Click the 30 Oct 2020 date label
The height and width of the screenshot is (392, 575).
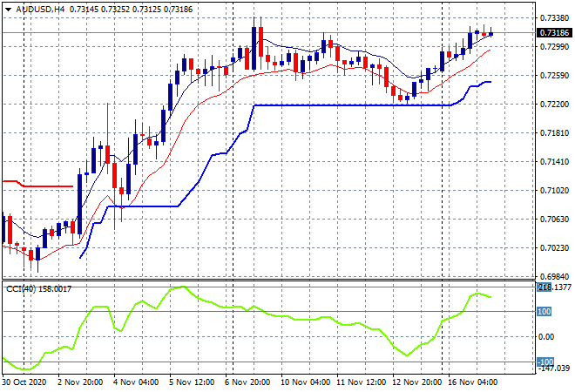[24, 382]
